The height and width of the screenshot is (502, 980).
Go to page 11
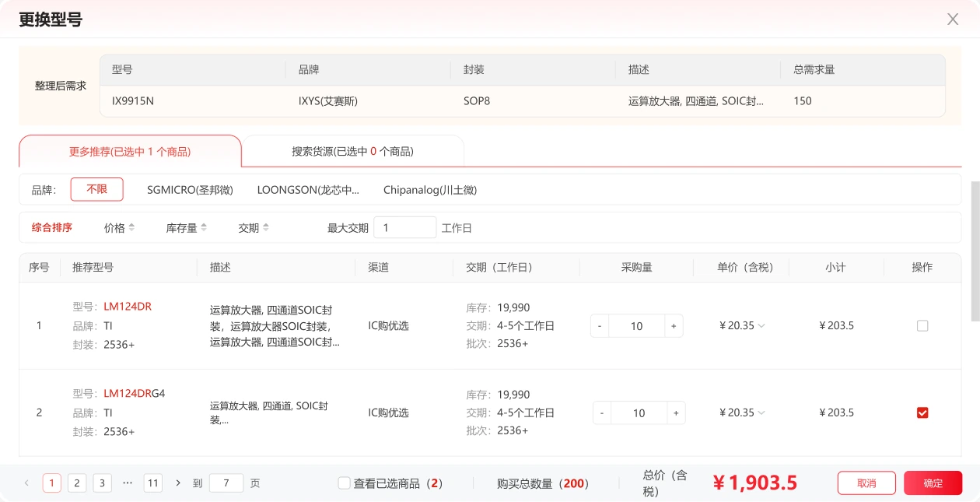(153, 483)
